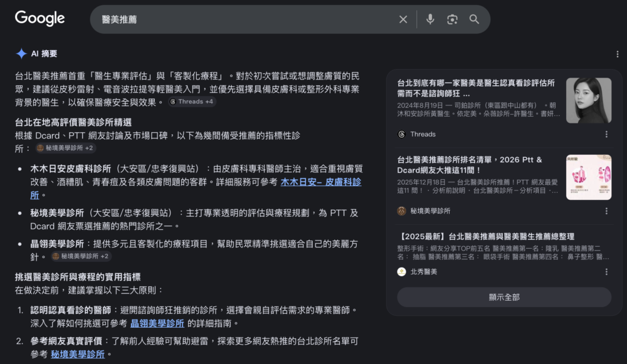Screen dimensions: 627x364
Task: Click the 顯示全部 button
Action: point(504,297)
